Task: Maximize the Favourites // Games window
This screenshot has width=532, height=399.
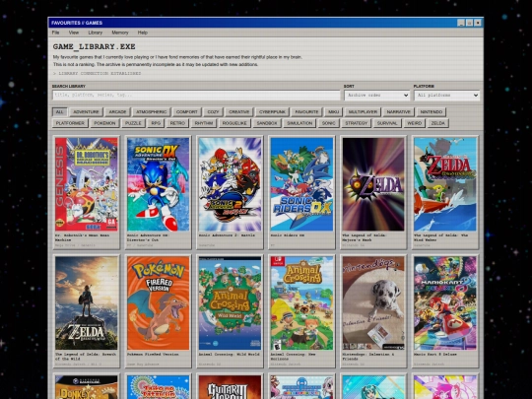Action: pyautogui.click(x=469, y=23)
